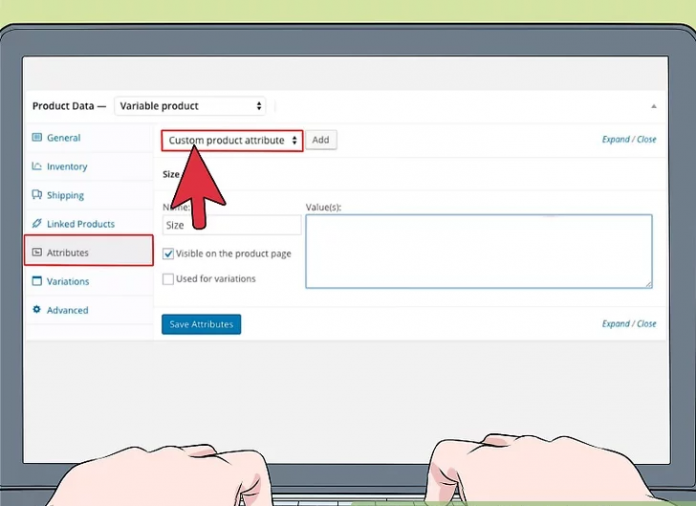The image size is (696, 506).
Task: Click inside the Value(s) text area
Action: pos(478,251)
